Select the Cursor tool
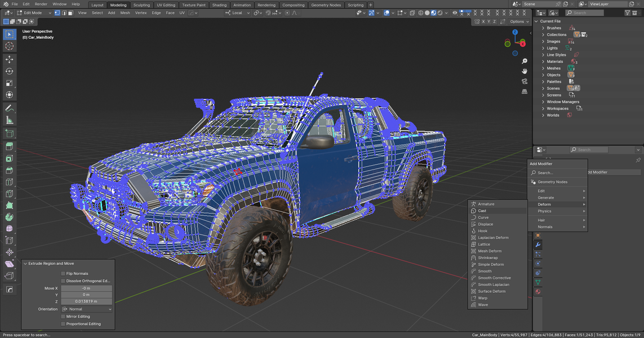Image resolution: width=644 pixels, height=338 pixels. coord(9,46)
